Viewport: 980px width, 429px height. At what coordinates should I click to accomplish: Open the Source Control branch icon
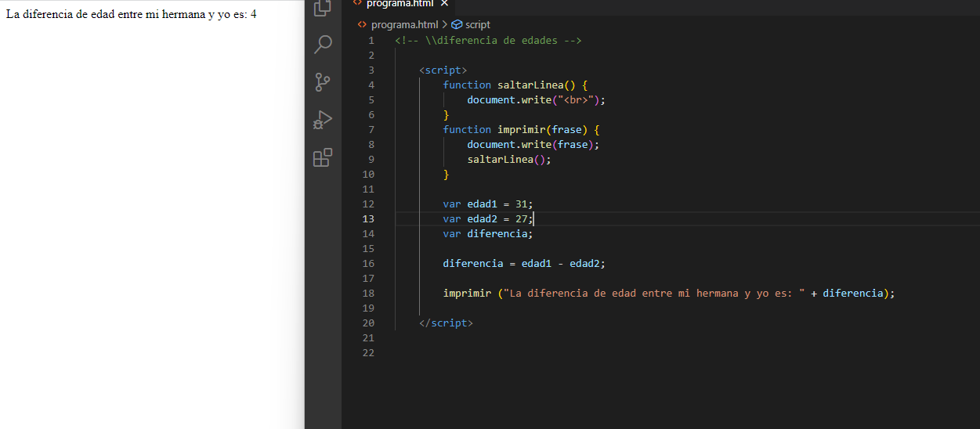pyautogui.click(x=323, y=82)
